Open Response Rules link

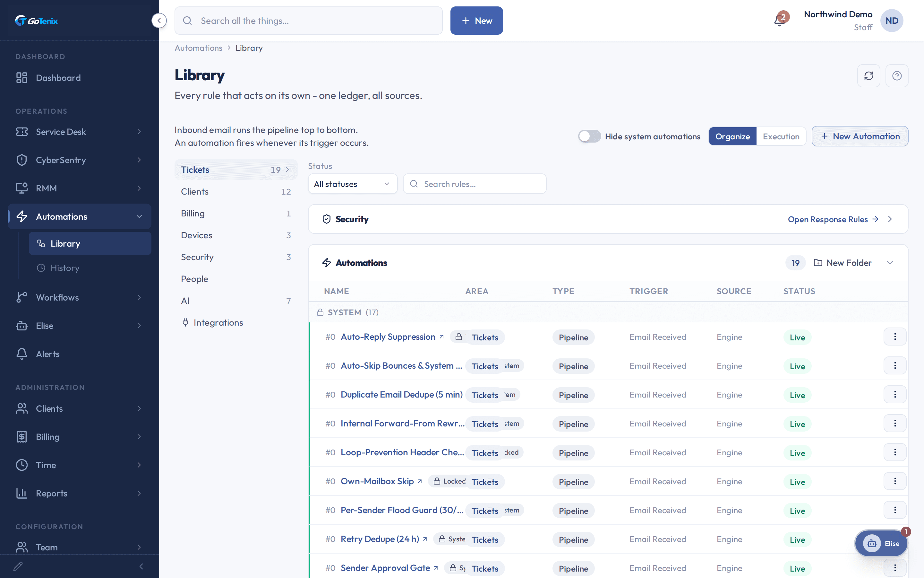pyautogui.click(x=833, y=219)
